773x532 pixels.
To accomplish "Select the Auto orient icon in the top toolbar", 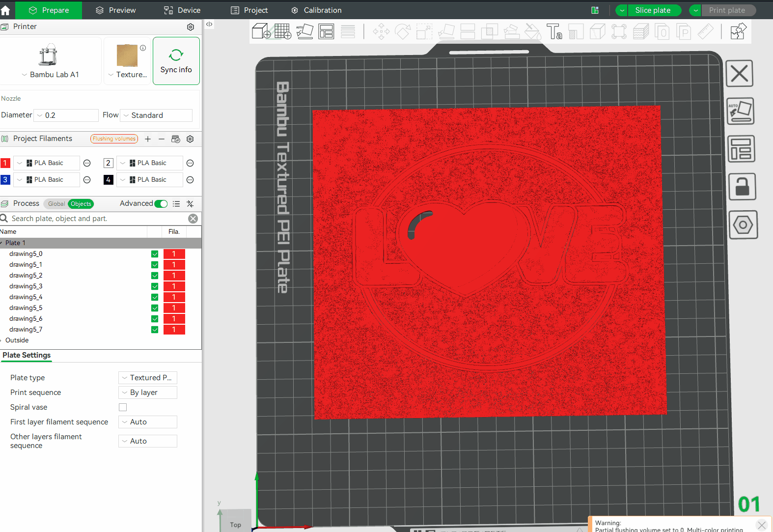I will (x=304, y=31).
